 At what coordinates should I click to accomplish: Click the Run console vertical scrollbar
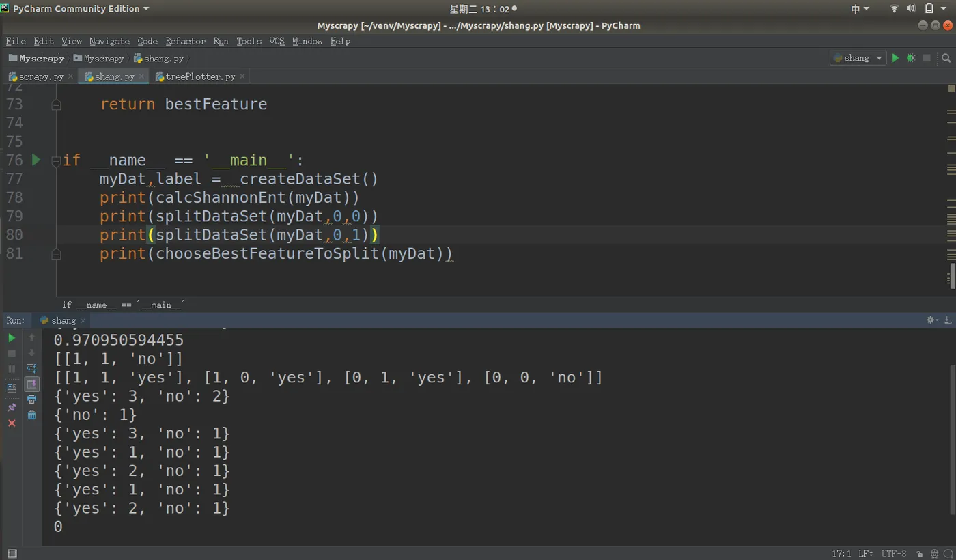[x=953, y=439]
